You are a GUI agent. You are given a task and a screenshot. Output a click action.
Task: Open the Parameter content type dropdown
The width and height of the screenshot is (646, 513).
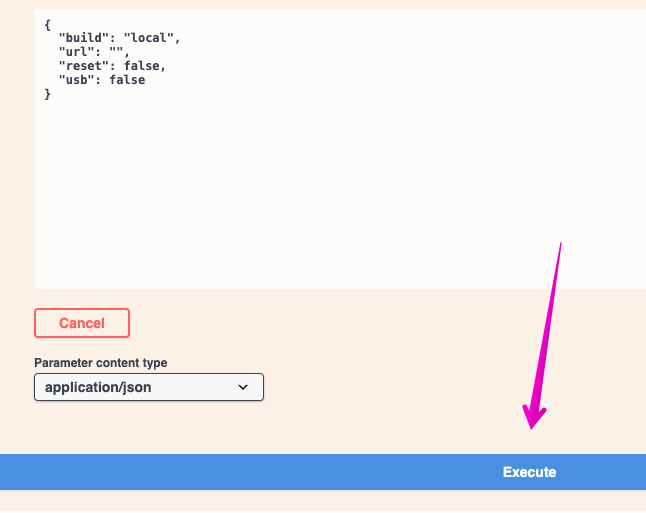coord(148,387)
